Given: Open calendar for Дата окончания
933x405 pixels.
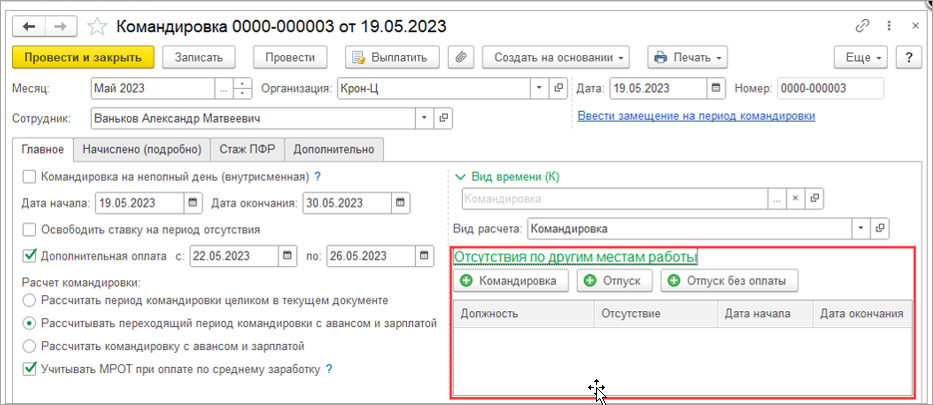Looking at the screenshot, I should tap(400, 202).
